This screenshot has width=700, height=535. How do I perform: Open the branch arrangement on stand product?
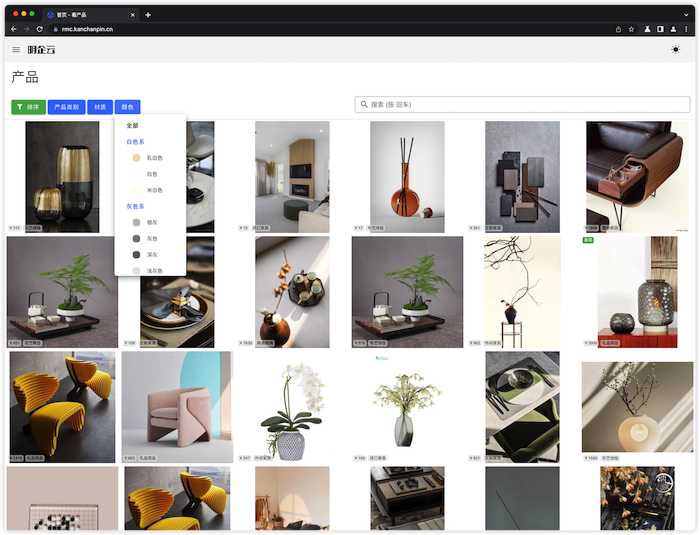[522, 292]
